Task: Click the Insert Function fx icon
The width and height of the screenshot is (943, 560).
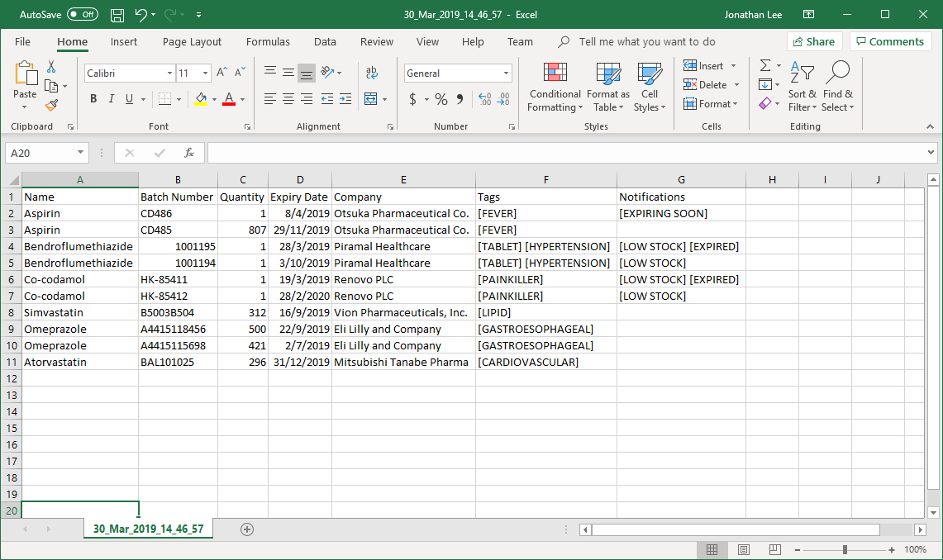Action: tap(188, 153)
